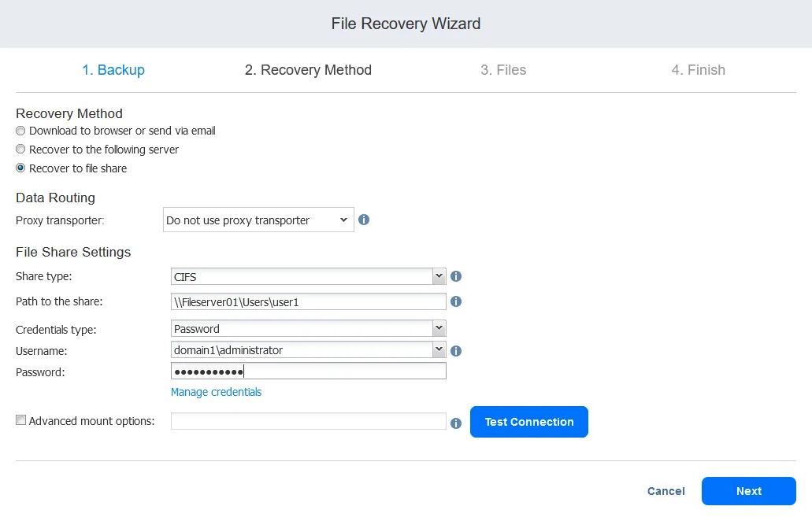Open the Proxy transporter dropdown
The width and height of the screenshot is (812, 521).
point(258,220)
